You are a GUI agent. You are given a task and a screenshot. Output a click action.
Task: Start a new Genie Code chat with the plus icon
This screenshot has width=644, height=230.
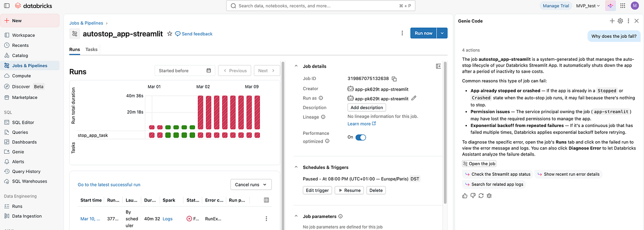pyautogui.click(x=612, y=21)
